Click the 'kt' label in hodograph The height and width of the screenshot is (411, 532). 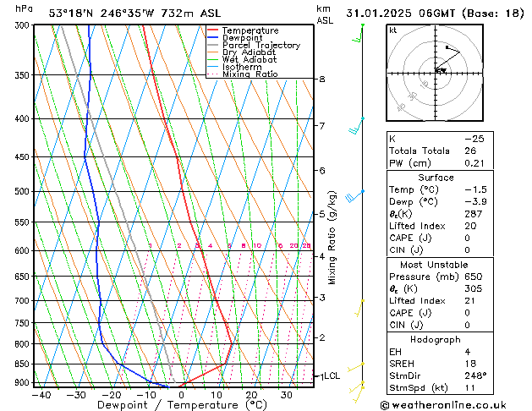393,30
